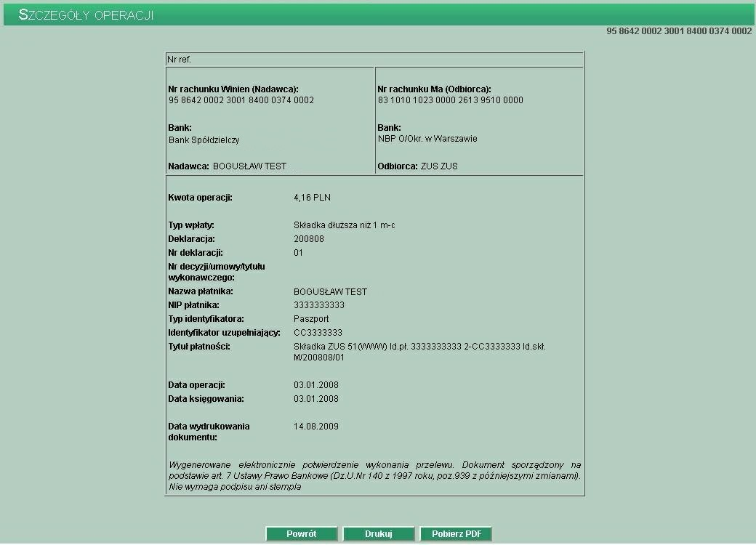Click the 'Typ wpłaty:' label

pyautogui.click(x=191, y=225)
